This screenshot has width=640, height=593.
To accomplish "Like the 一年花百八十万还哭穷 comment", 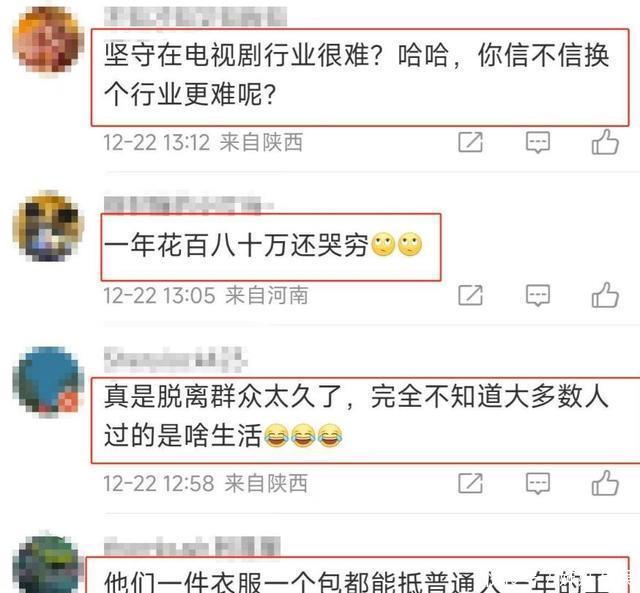I will coord(605,295).
